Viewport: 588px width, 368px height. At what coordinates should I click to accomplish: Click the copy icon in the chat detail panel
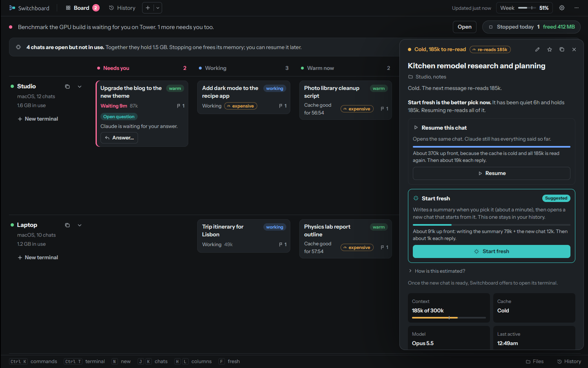click(562, 49)
